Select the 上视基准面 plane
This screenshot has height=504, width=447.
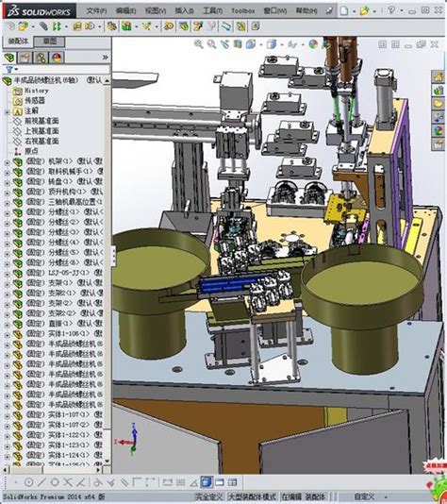pyautogui.click(x=41, y=131)
